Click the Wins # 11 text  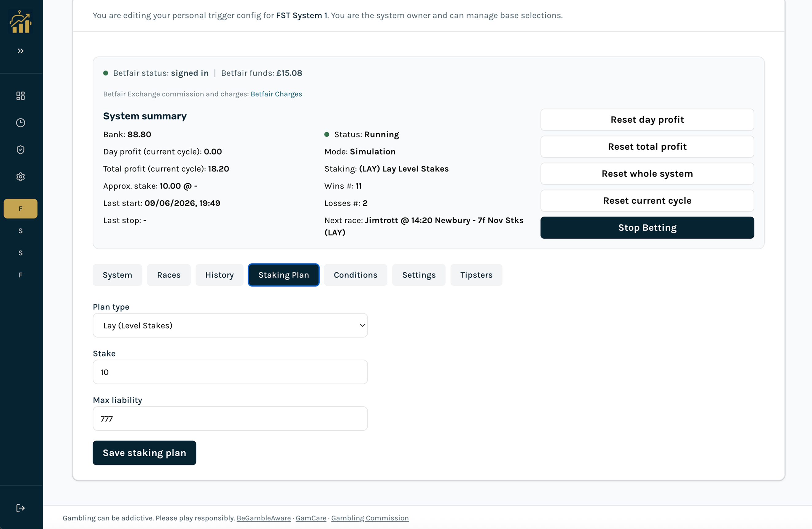[343, 186]
